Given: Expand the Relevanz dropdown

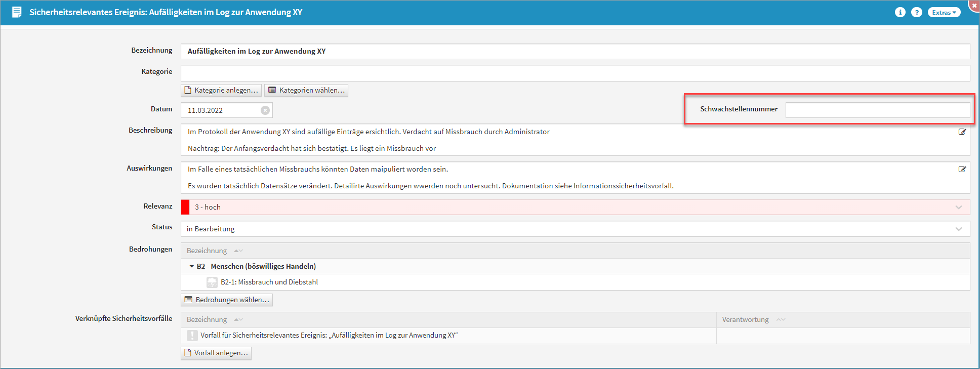Looking at the screenshot, I should (x=958, y=208).
